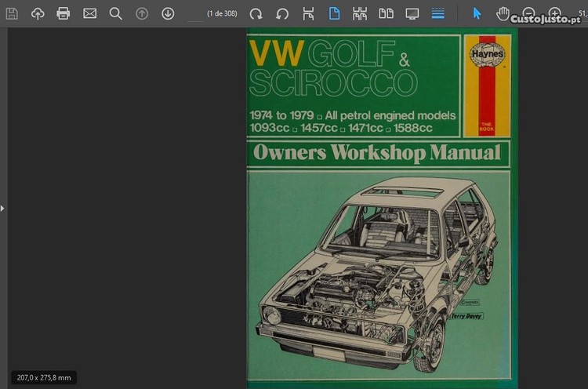Toggle single page view mode
This screenshot has width=588, height=389.
coord(334,13)
